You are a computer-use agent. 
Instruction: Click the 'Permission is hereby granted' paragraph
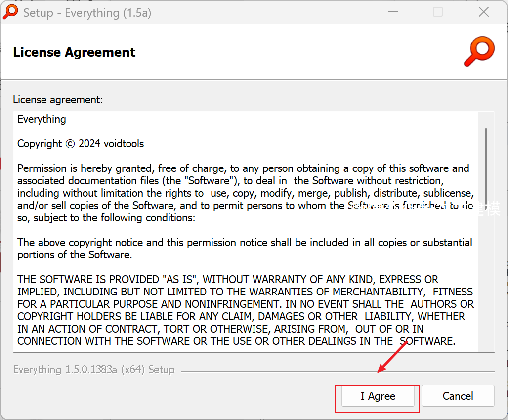coord(246,193)
